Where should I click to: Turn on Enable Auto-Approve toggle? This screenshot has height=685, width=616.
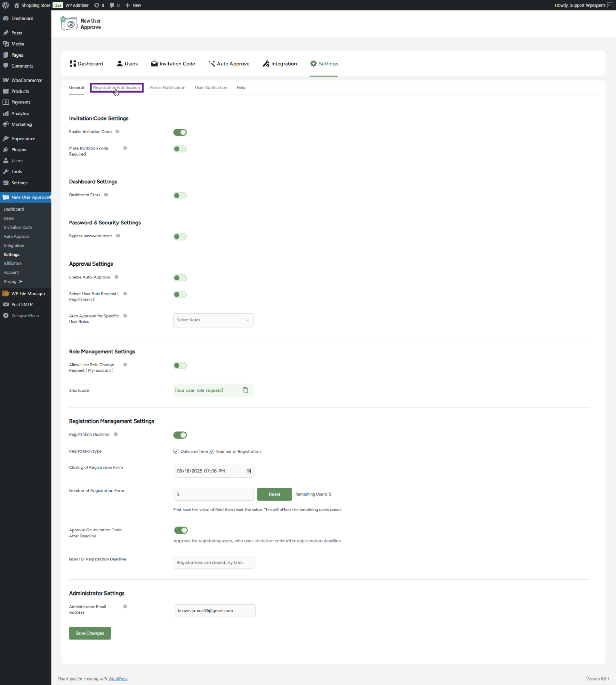tap(180, 278)
